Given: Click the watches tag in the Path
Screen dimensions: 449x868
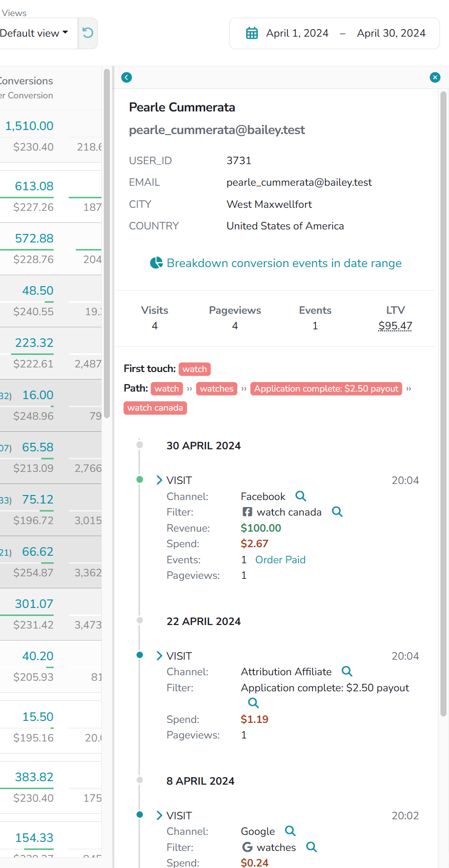Looking at the screenshot, I should 217,389.
